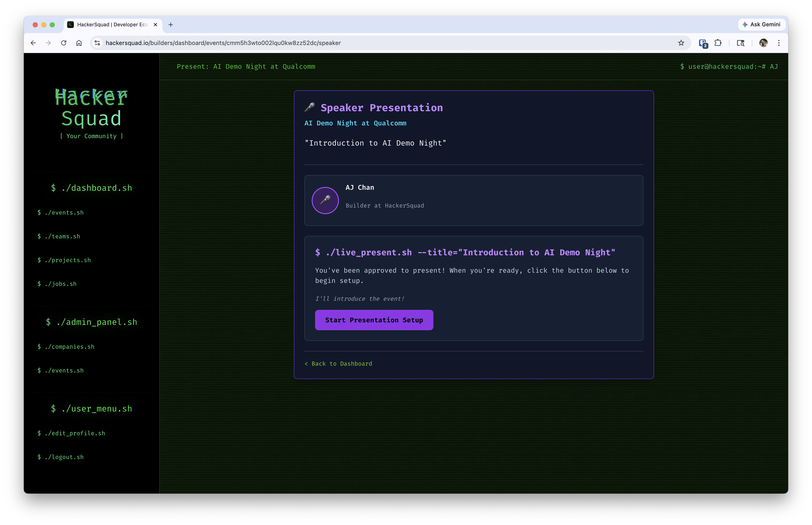
Task: Click the [ Your Community ] tagline
Action: coord(91,136)
